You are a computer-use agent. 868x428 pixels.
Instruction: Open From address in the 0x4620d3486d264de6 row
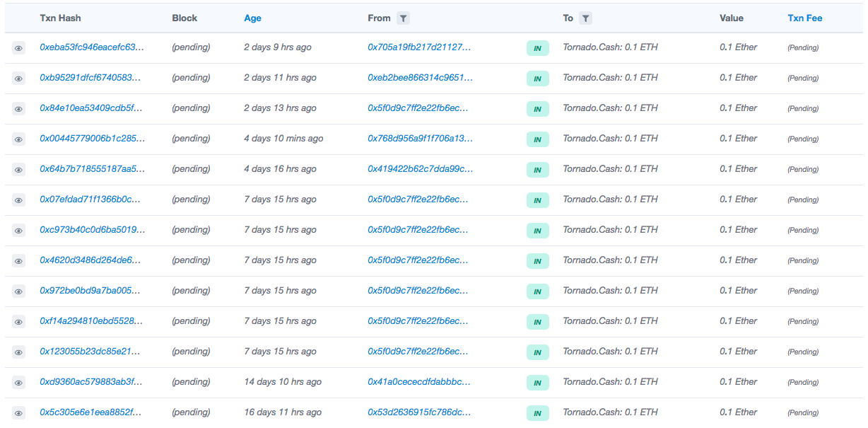click(418, 260)
